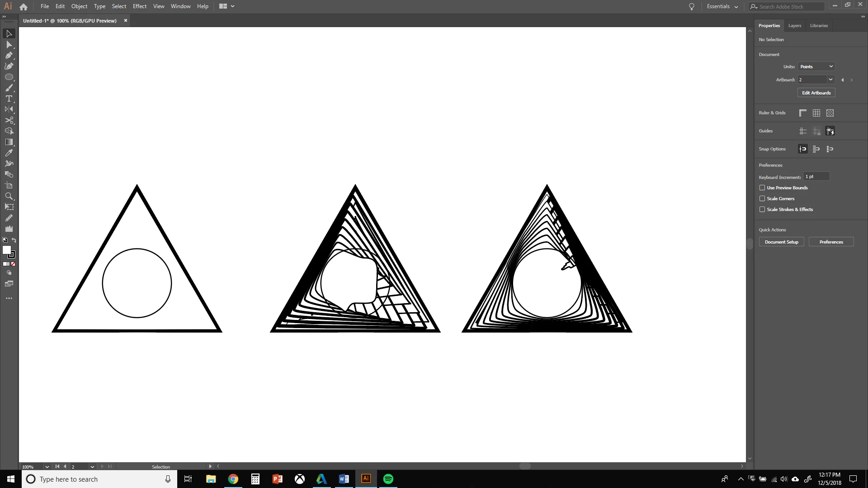
Task: Select the Zoom tool
Action: click(9, 197)
